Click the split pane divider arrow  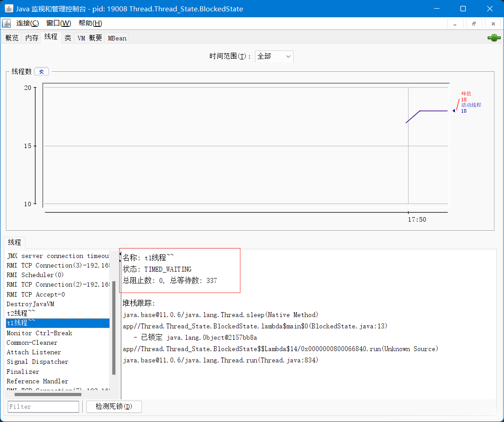120,257
